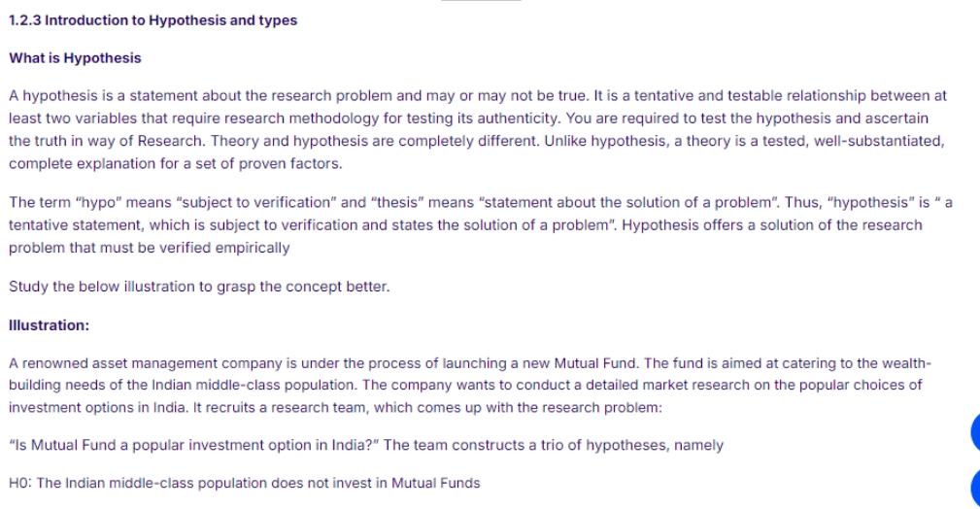Click the upper blue floating circle button
This screenshot has height=509, width=980.
(x=975, y=431)
